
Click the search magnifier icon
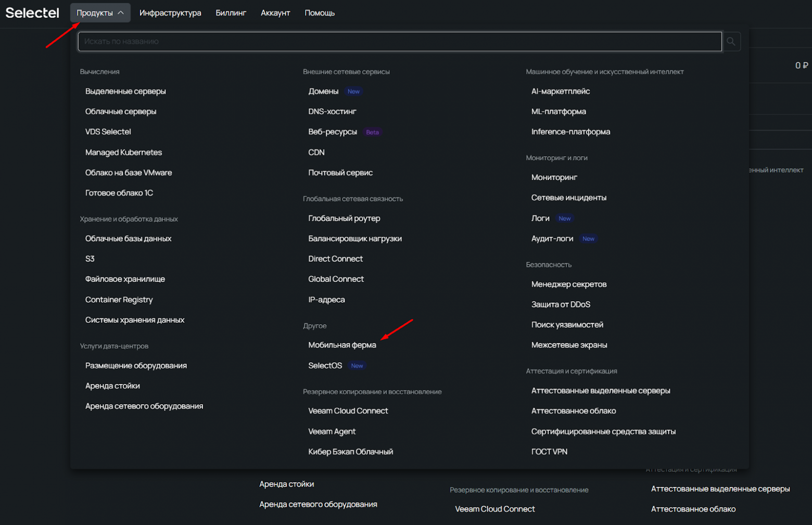tap(731, 42)
